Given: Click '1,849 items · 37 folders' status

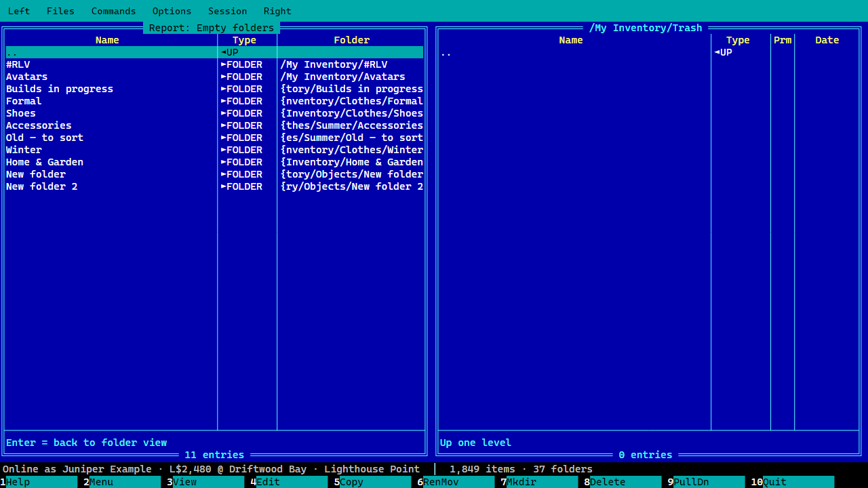Looking at the screenshot, I should tap(521, 469).
